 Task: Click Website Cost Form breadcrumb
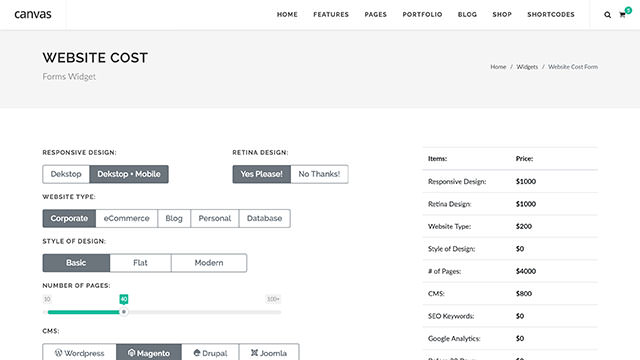click(x=573, y=67)
